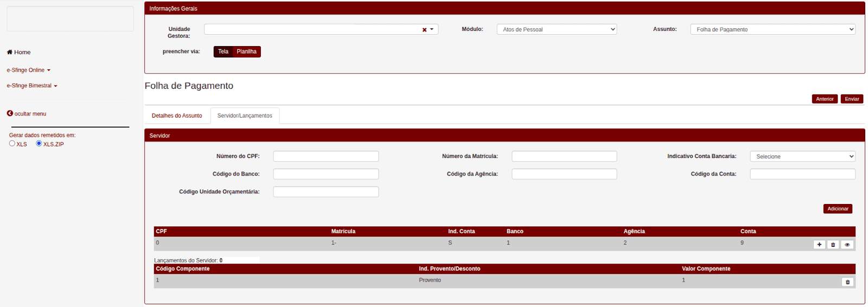Expand the e-Sfinge Online menu
This screenshot has height=307, width=868.
28,70
